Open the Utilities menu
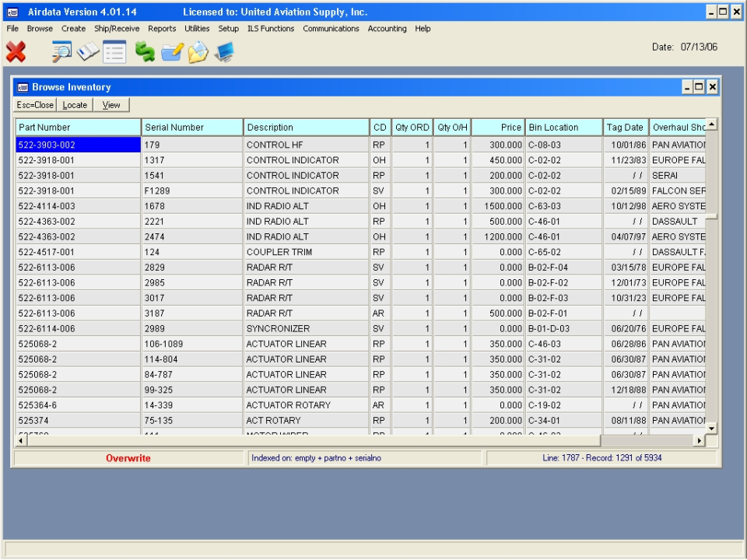The image size is (747, 560). click(x=196, y=28)
